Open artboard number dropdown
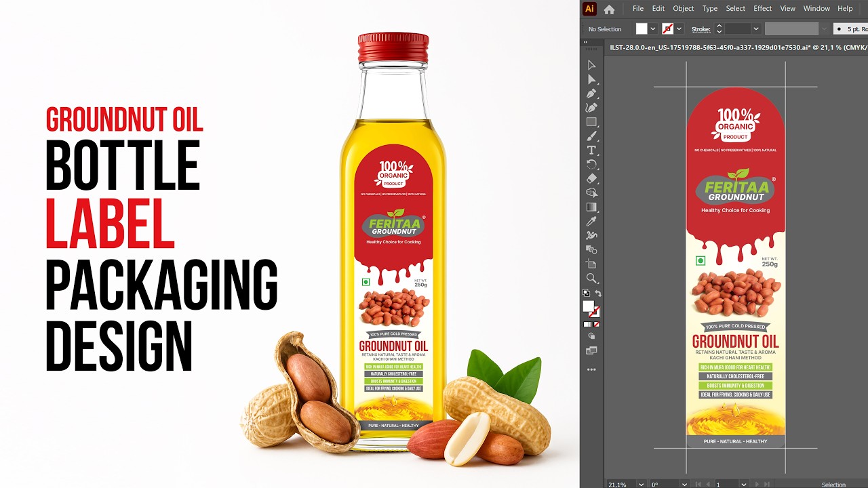Image resolution: width=868 pixels, height=488 pixels. click(744, 485)
